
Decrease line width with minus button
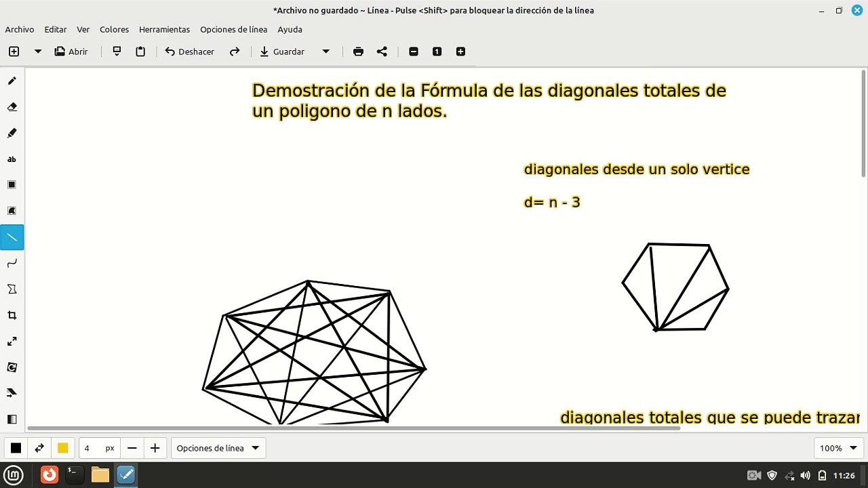pos(132,448)
